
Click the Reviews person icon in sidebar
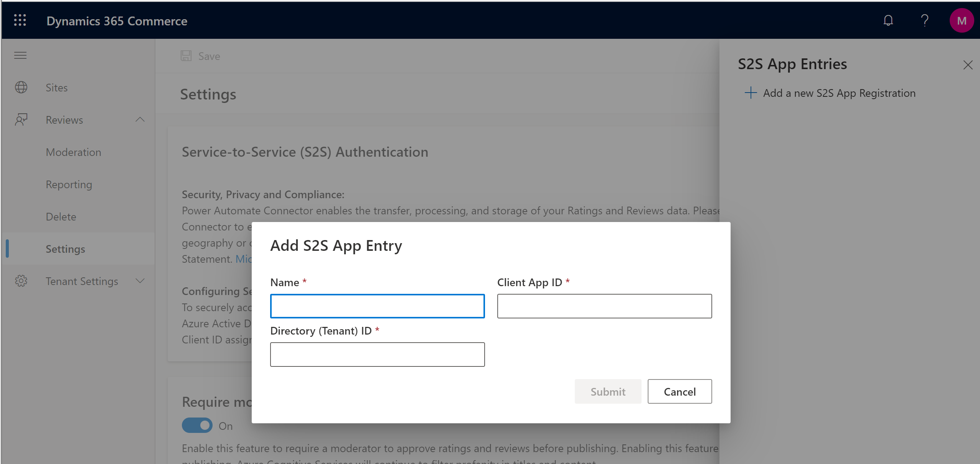(21, 120)
